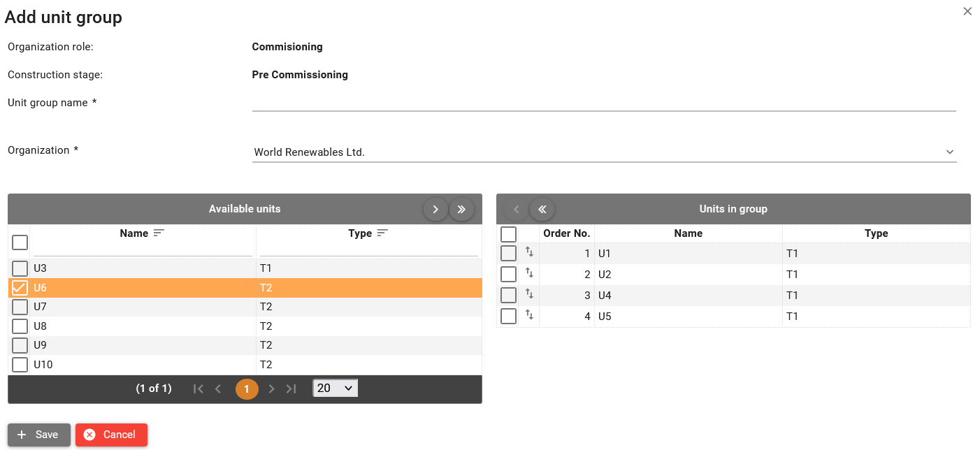Viewport: 980px width, 450px height.
Task: Open rows per page dropdown
Action: click(x=336, y=388)
